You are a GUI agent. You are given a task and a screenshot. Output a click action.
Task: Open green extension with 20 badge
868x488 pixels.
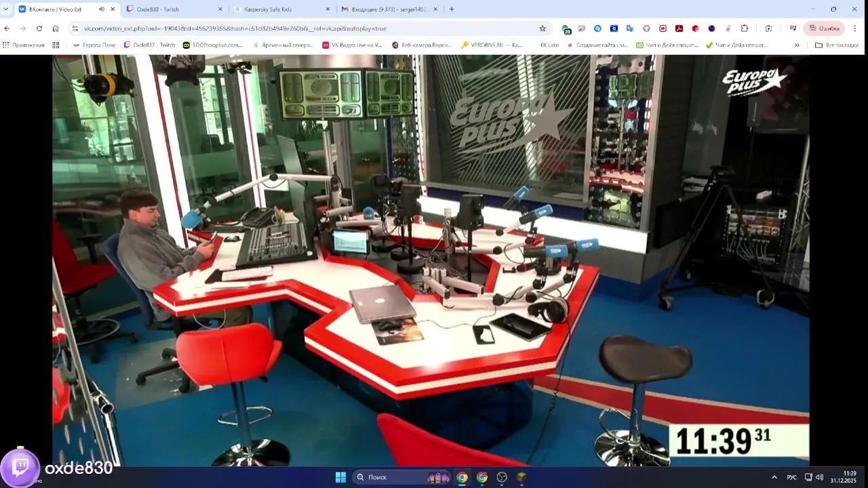pos(566,29)
